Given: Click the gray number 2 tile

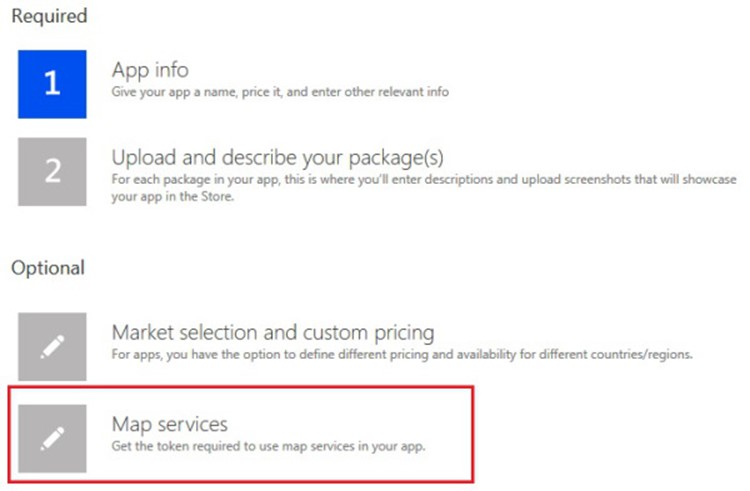Looking at the screenshot, I should click(52, 171).
